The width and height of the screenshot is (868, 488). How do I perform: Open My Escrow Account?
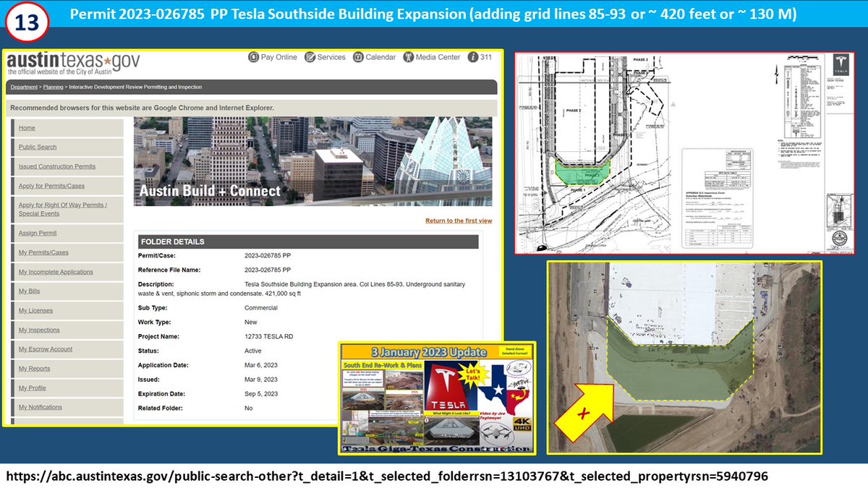(x=46, y=349)
